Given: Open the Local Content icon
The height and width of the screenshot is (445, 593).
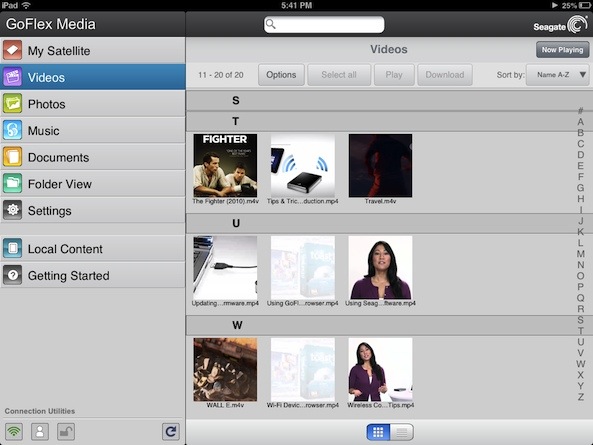Looking at the screenshot, I should pyautogui.click(x=12, y=249).
